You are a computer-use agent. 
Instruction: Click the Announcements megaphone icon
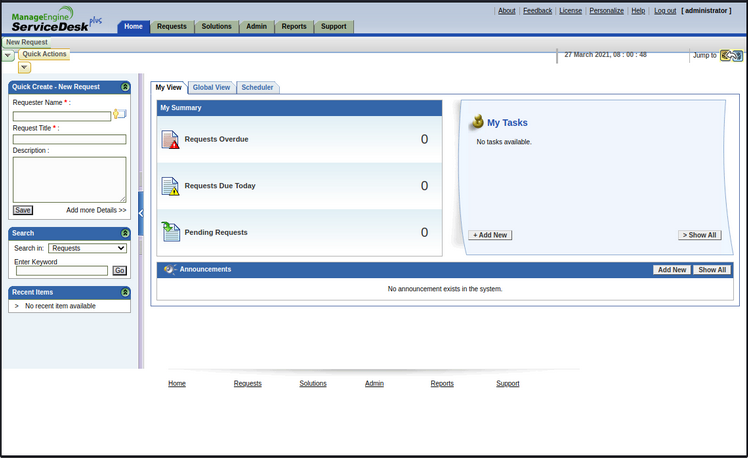point(170,270)
